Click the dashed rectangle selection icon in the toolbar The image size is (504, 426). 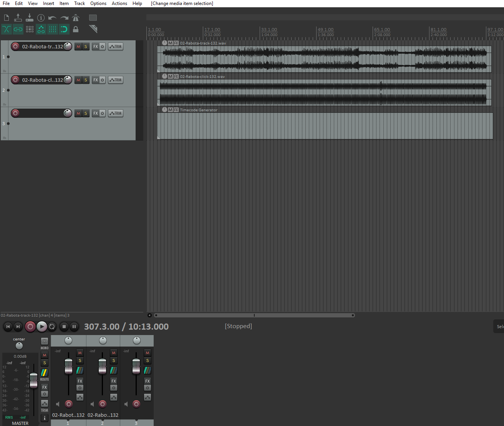click(93, 18)
